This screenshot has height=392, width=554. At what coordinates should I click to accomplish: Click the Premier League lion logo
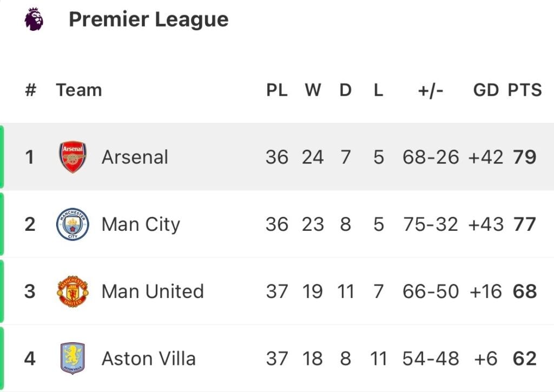click(34, 19)
